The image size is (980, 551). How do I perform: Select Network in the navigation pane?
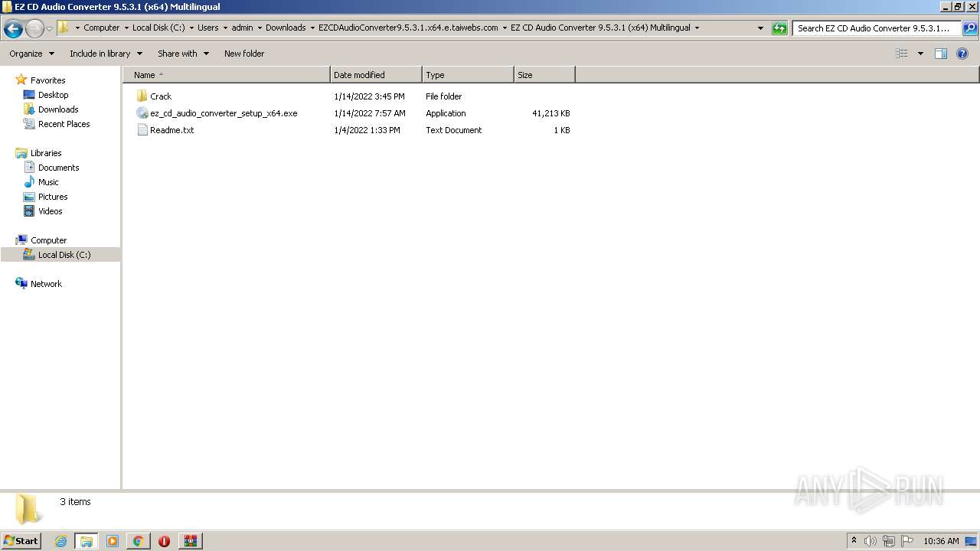pos(46,284)
